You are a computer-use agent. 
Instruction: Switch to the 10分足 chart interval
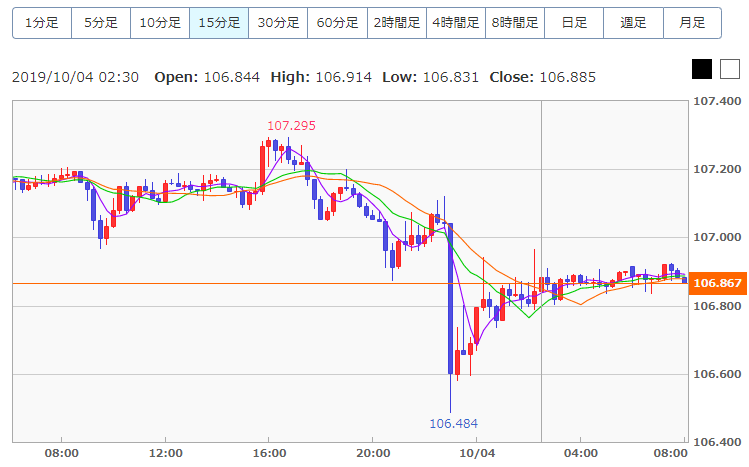click(160, 22)
